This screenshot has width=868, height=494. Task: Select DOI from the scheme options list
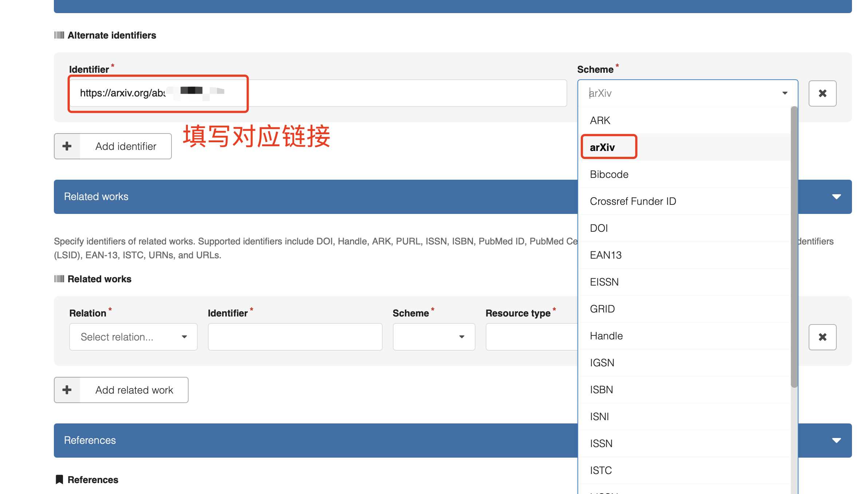point(598,228)
